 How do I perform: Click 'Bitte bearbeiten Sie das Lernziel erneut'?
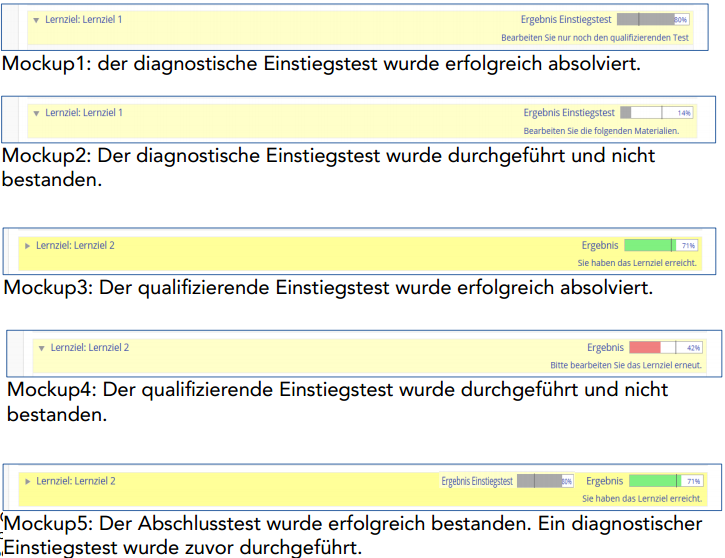point(626,365)
